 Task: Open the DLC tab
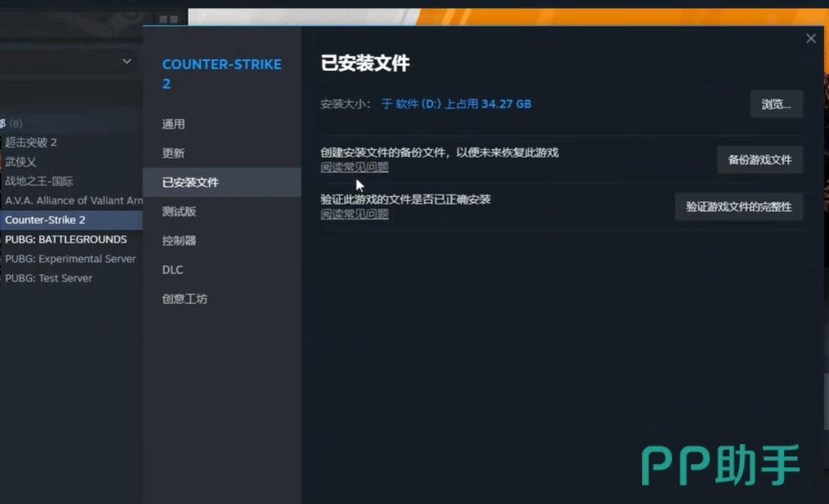tap(173, 270)
